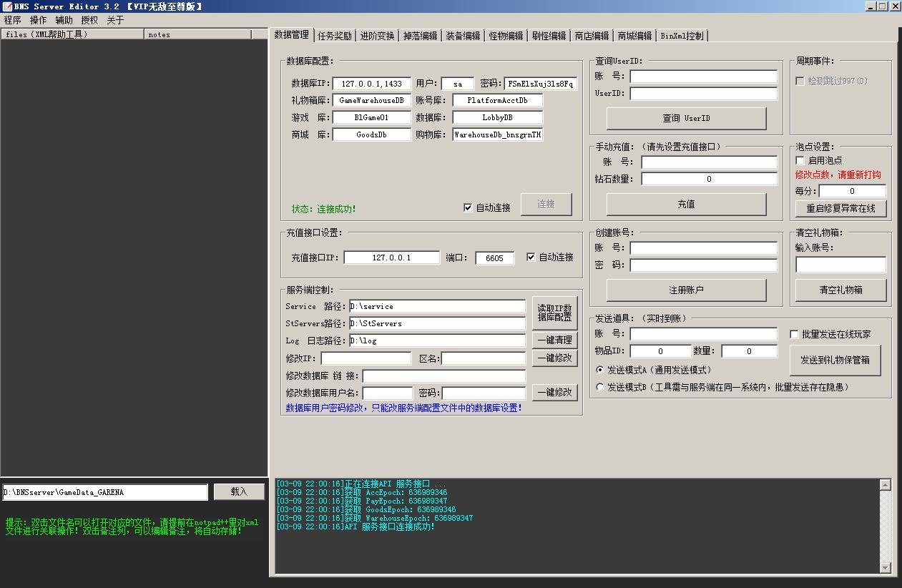This screenshot has height=588, width=902.
Task: Open the 授权 menu
Action: pyautogui.click(x=89, y=20)
